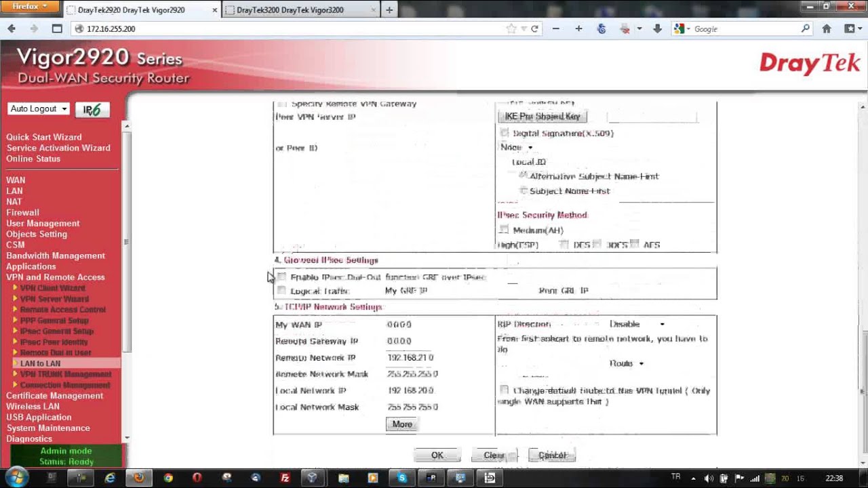868x488 pixels.
Task: Open System Maintenance menu item
Action: click(48, 428)
